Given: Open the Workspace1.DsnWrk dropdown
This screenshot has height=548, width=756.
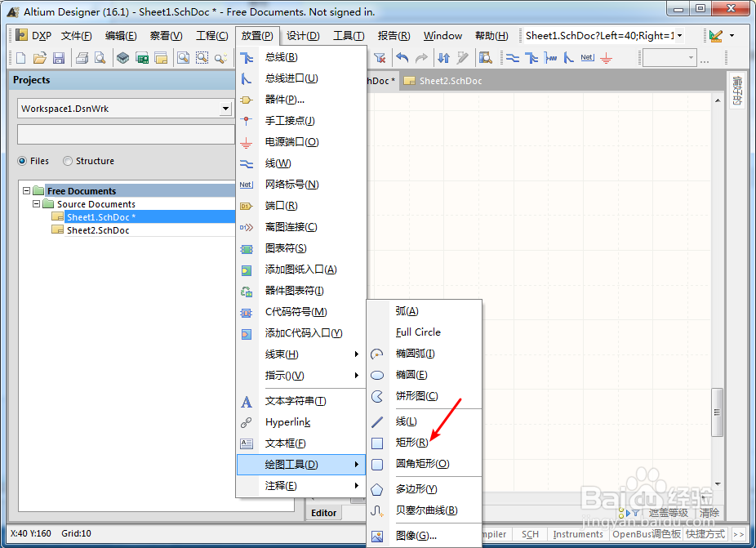Looking at the screenshot, I should 225,109.
